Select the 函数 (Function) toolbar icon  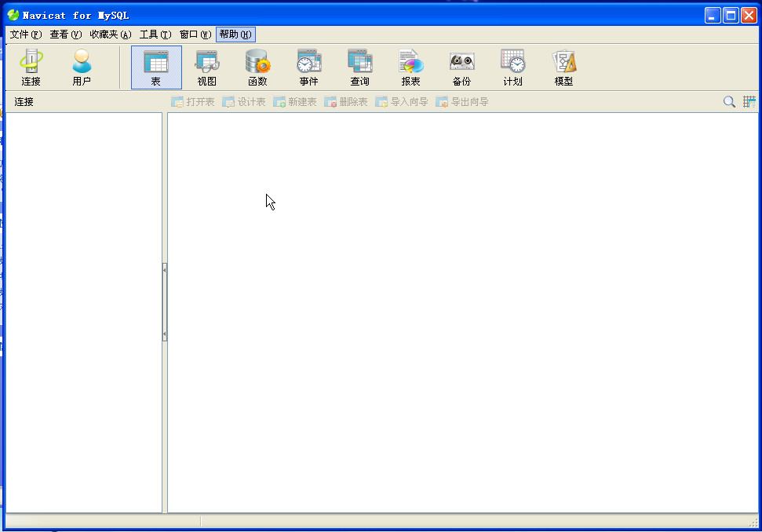click(x=258, y=67)
